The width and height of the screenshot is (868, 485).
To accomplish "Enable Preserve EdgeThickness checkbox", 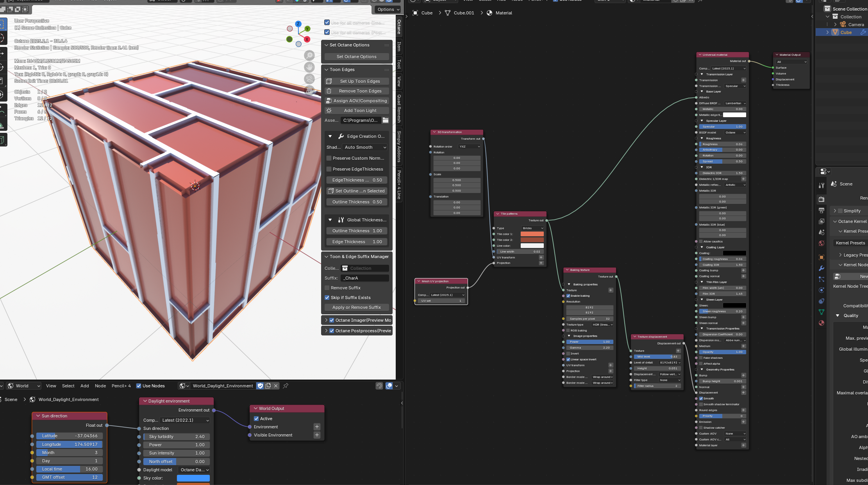I will (x=329, y=169).
